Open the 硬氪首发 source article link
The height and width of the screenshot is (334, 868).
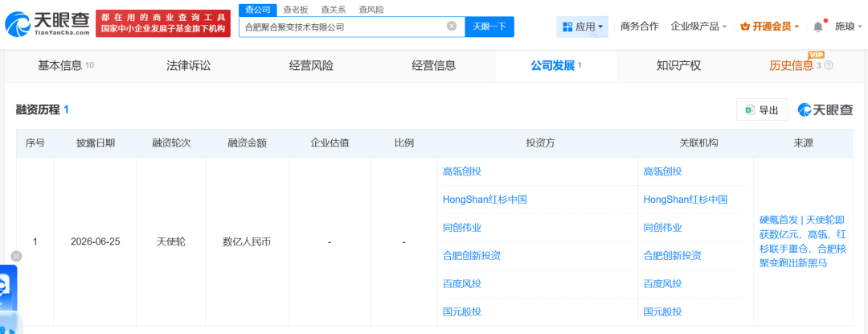tap(803, 241)
